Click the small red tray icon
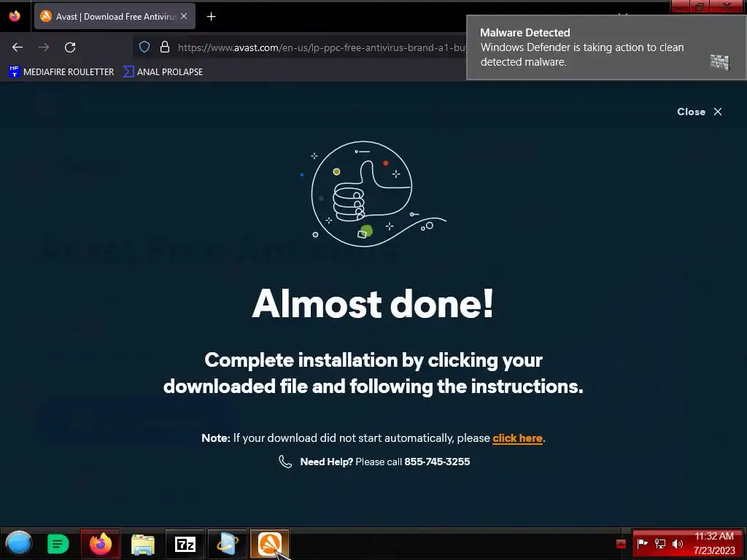747x560 pixels. (621, 544)
